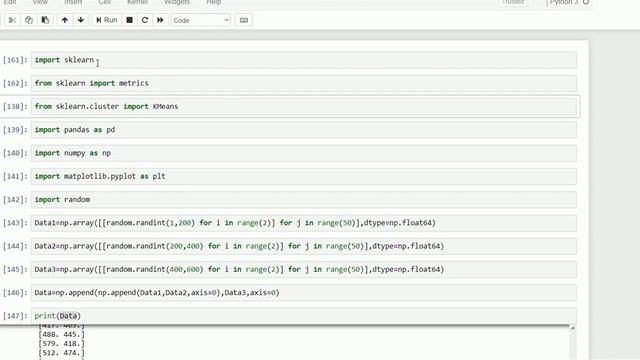Cut the selected cell with scissors icon
The width and height of the screenshot is (640, 360).
(12, 20)
